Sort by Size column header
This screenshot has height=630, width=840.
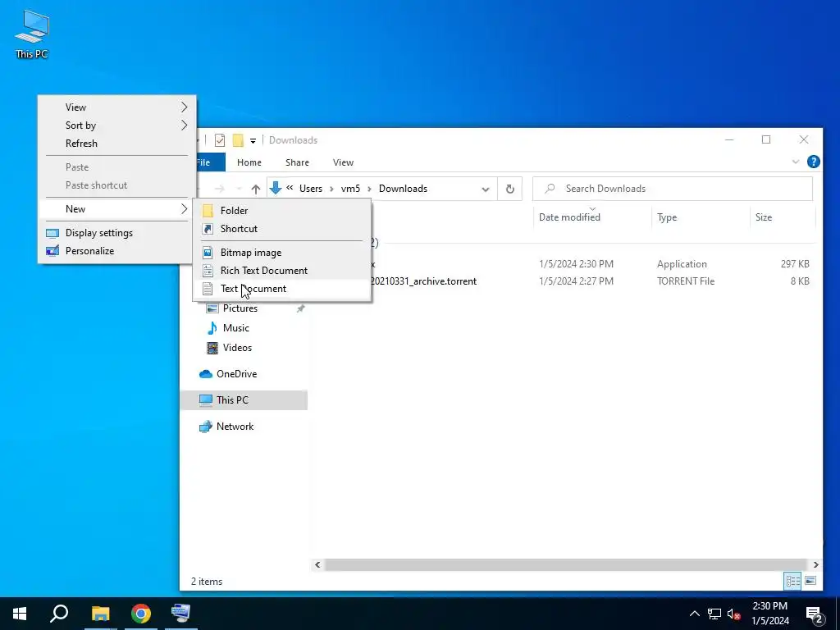tap(782, 217)
